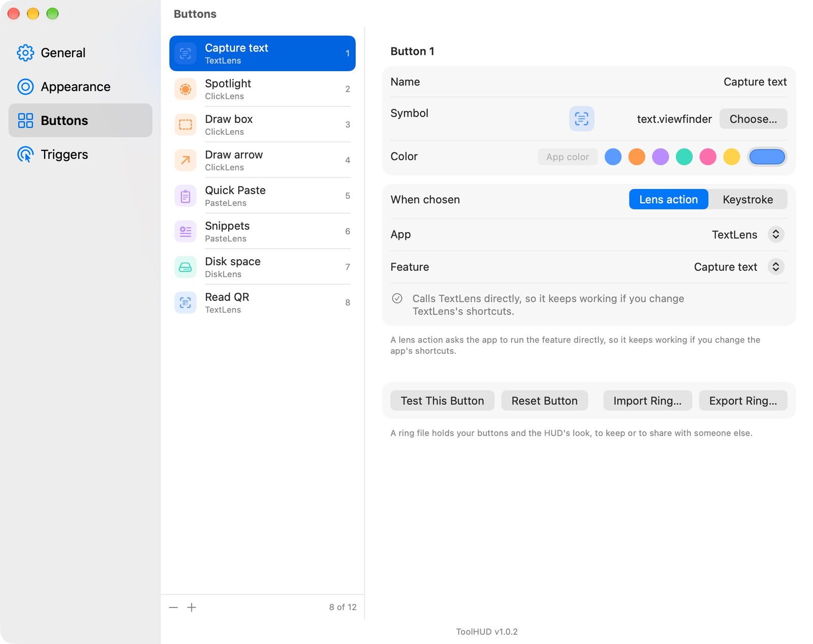The image size is (813, 644).
Task: Select the Draw arrow row
Action: pyautogui.click(x=262, y=160)
